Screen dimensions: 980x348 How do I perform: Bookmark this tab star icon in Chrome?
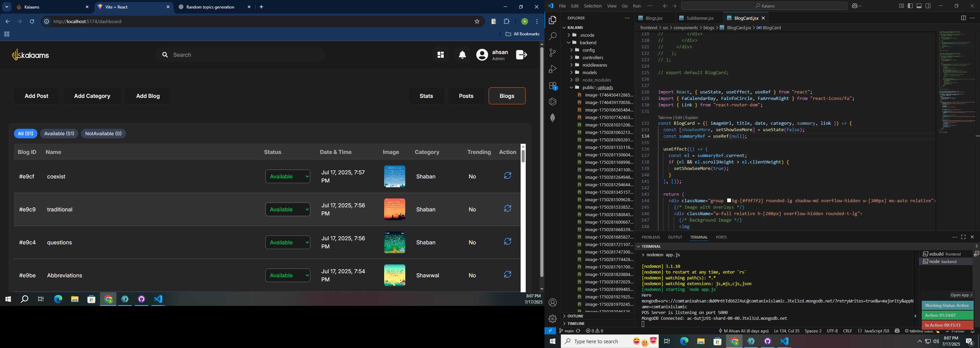(x=477, y=22)
